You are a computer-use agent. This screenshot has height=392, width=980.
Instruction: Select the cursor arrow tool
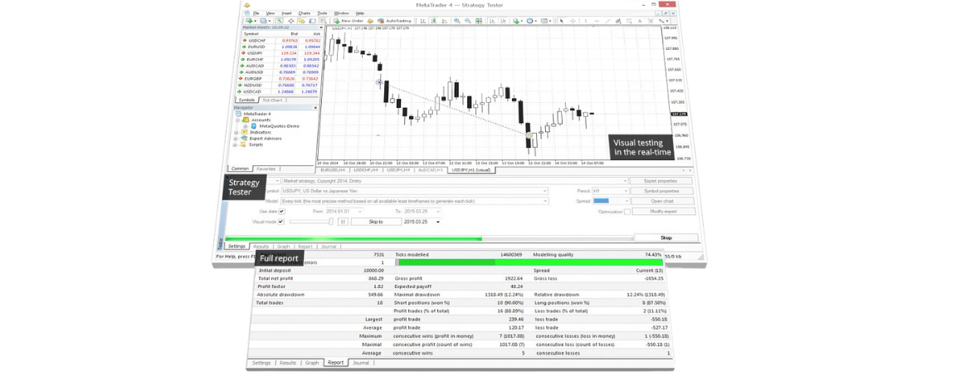click(562, 21)
